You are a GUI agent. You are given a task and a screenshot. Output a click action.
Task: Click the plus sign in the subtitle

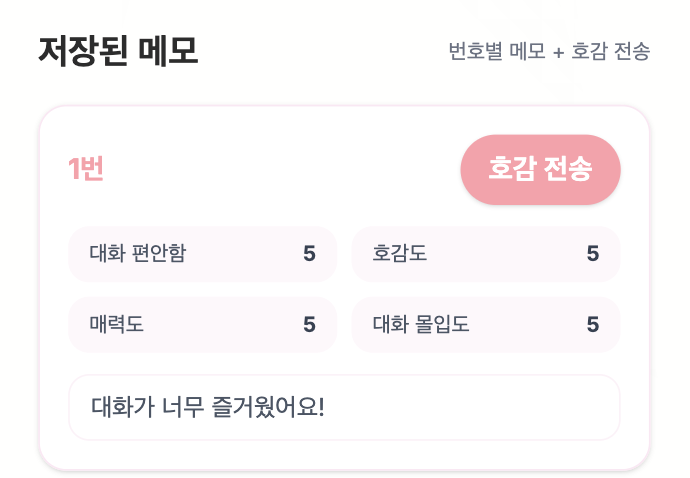(x=558, y=52)
